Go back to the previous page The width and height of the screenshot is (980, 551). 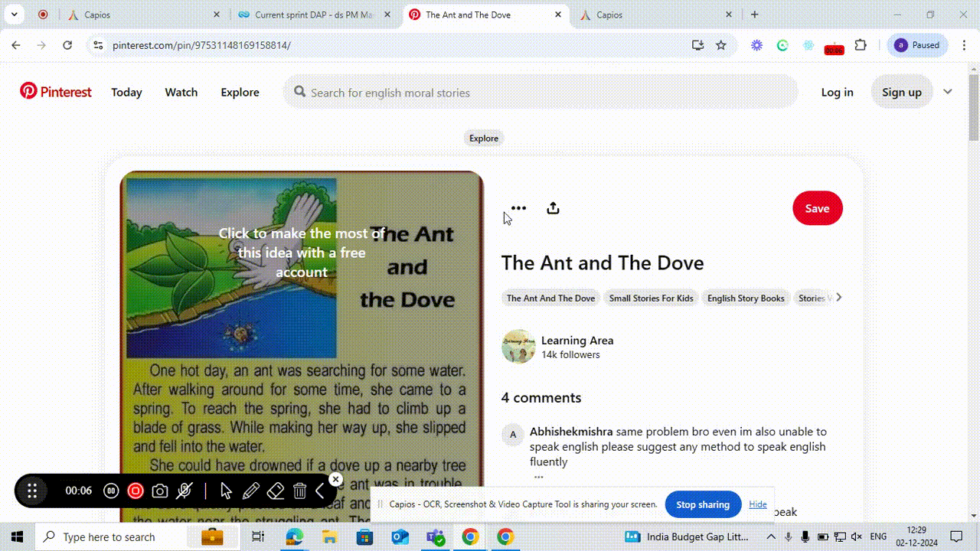point(16,45)
